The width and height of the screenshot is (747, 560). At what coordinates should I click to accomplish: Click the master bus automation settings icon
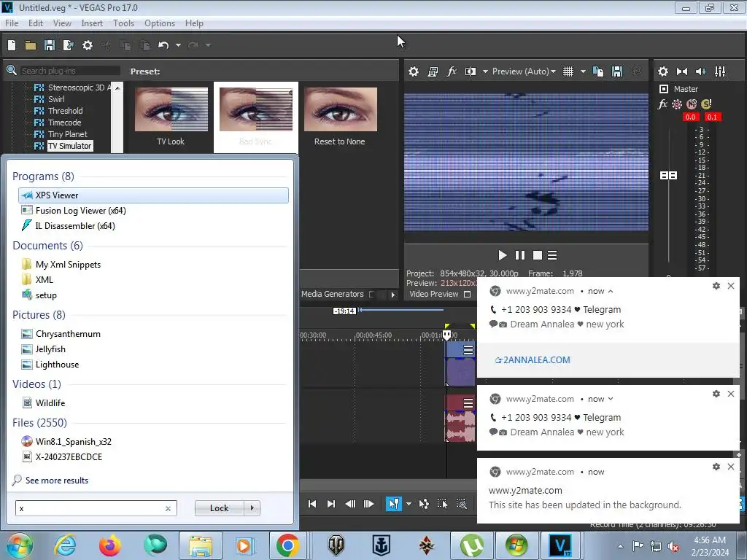tap(677, 104)
